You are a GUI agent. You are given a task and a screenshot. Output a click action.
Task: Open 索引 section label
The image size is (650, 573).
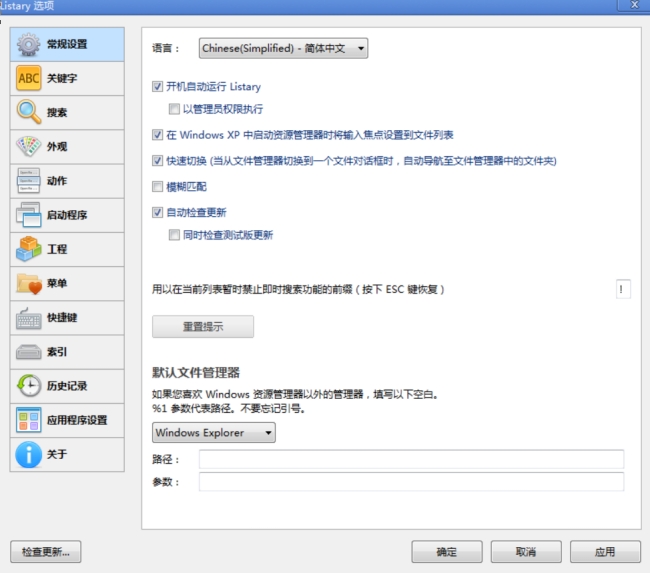click(x=57, y=352)
